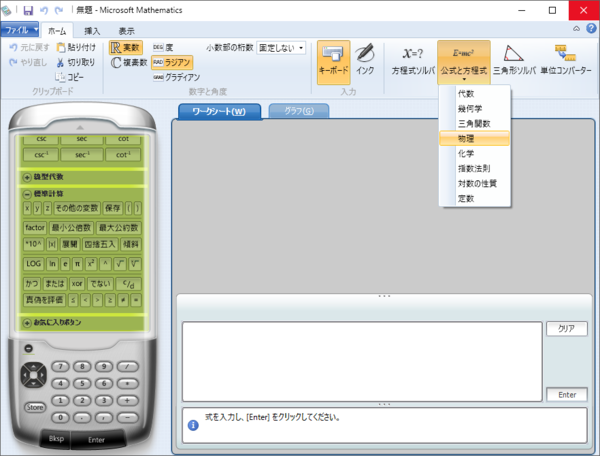The width and height of the screenshot is (600, 456).
Task: Click calculator Bksp button
Action: (x=56, y=439)
